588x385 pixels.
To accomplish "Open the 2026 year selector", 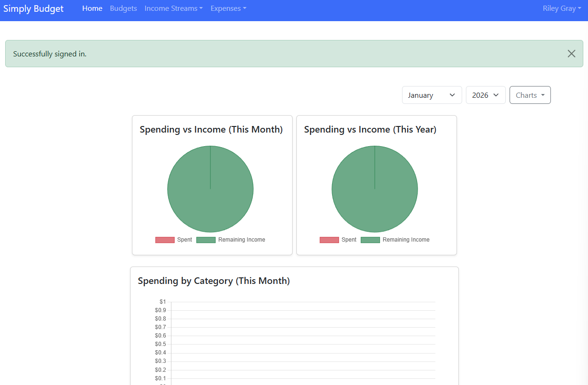I will pos(485,95).
